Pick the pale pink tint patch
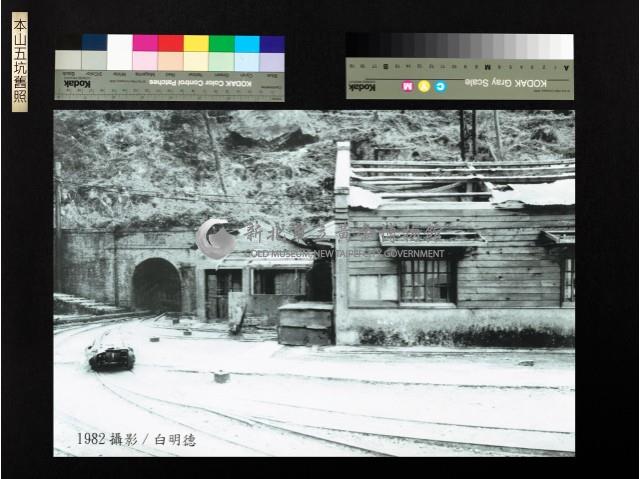Image resolution: width=640 pixels, height=479 pixels. (145, 61)
